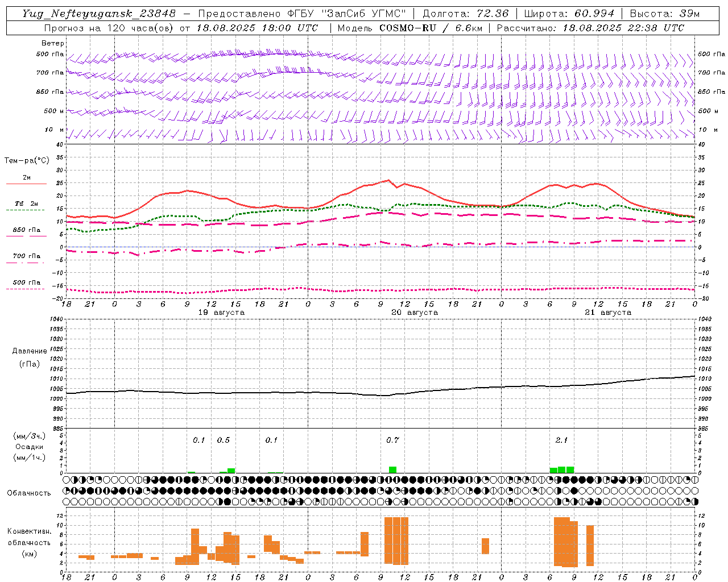This screenshot has width=728, height=582.
Task: Click the Рассчитано: 18.08.2025 22:38 UTC text
Action: coord(590,28)
